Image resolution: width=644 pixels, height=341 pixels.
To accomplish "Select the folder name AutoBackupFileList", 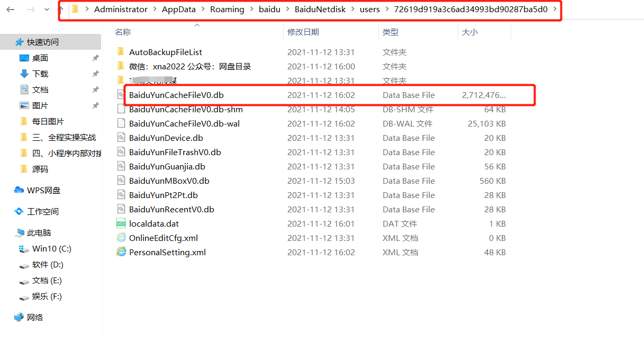I will (x=166, y=52).
